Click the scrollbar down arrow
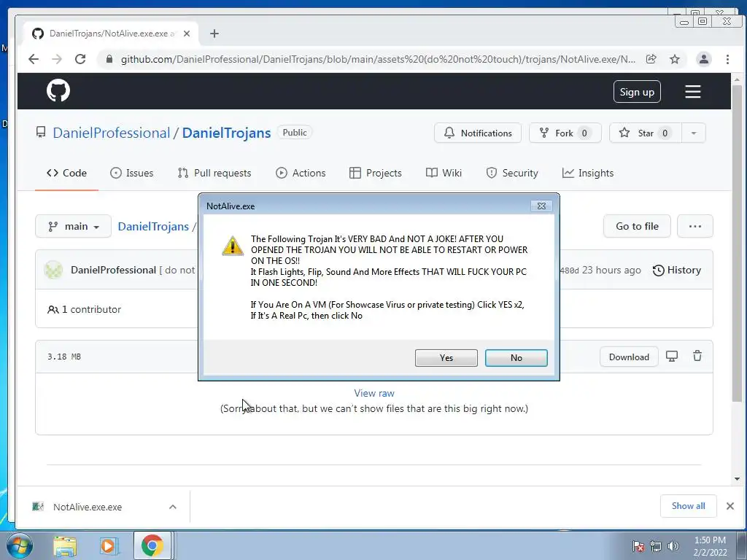 click(x=737, y=479)
